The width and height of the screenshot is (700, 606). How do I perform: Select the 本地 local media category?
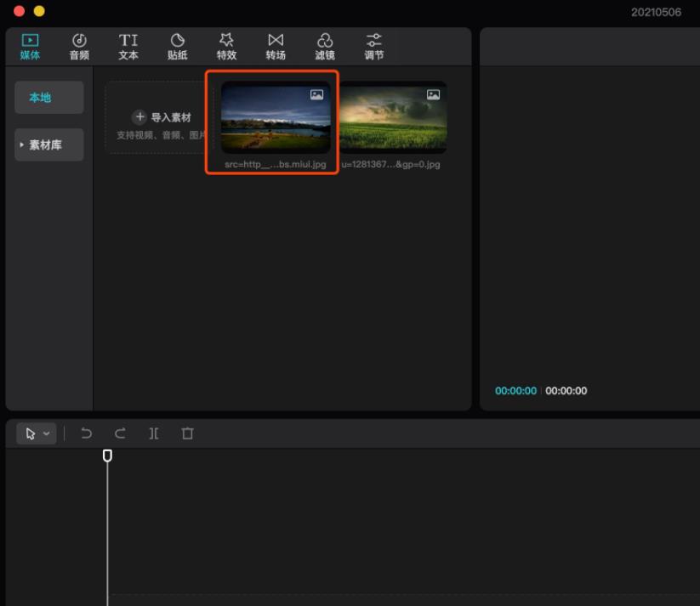[x=49, y=98]
